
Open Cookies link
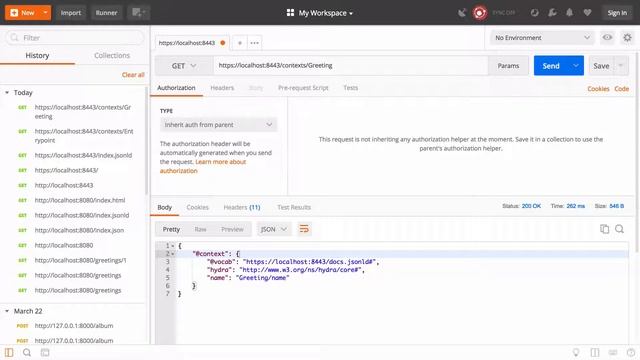[598, 89]
